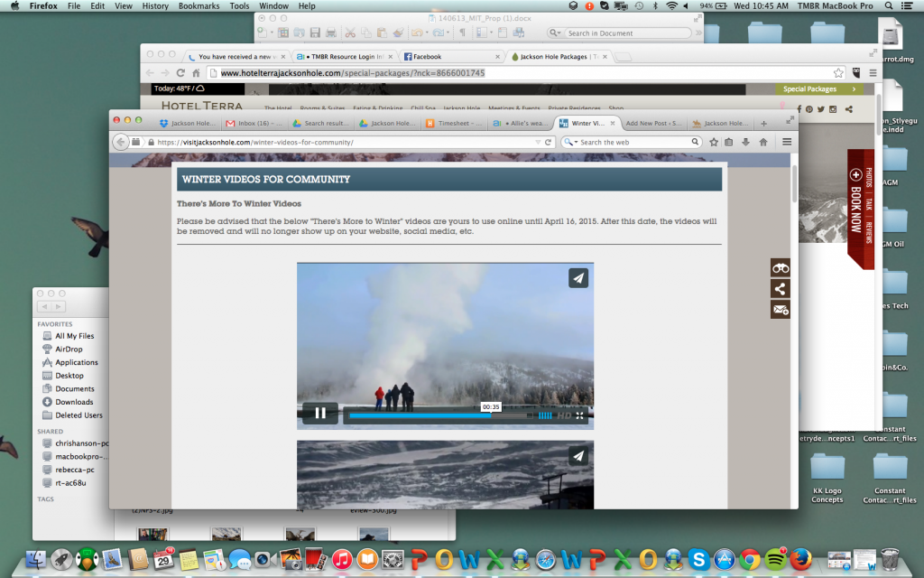
Task: Toggle paragraph marks in Word toolbar
Action: pyautogui.click(x=463, y=33)
